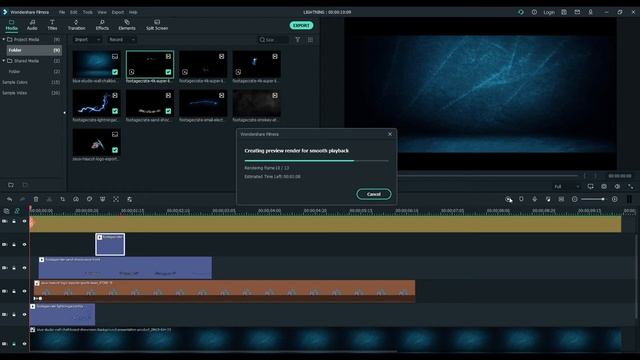The width and height of the screenshot is (640, 360).
Task: Toggle the auto ripple link icon
Action: pyautogui.click(x=17, y=211)
